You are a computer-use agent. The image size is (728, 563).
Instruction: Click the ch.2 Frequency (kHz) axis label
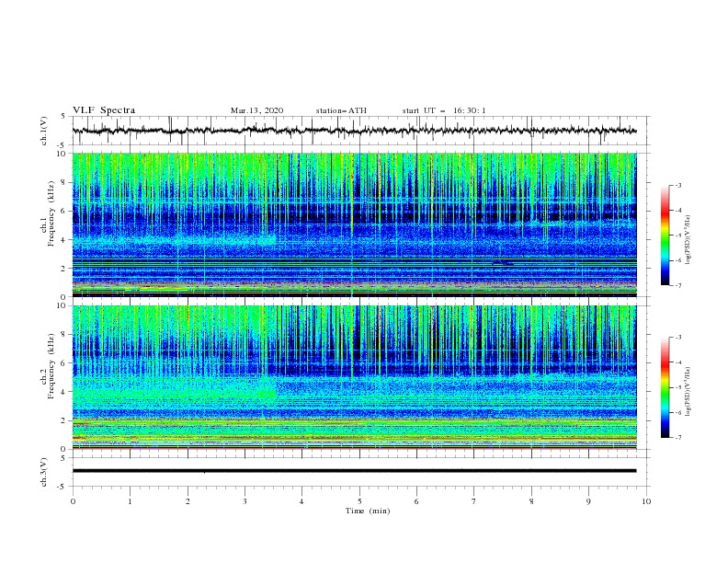pyautogui.click(x=48, y=366)
